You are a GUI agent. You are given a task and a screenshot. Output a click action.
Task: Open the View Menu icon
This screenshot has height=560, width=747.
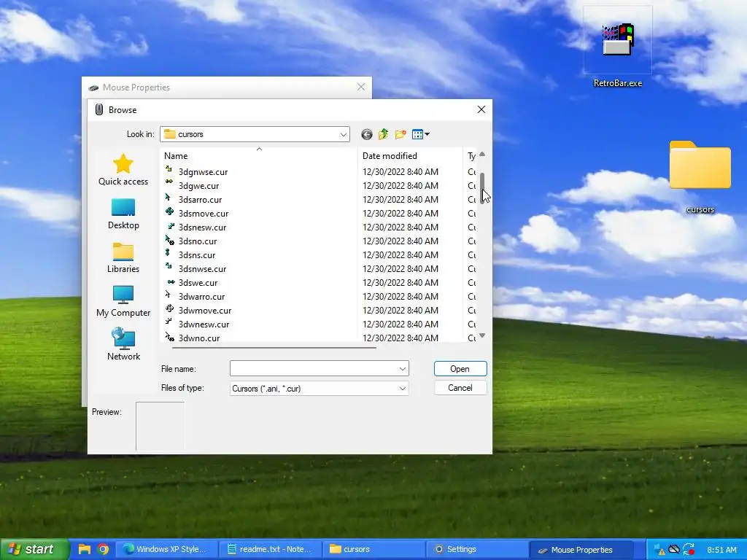421,134
